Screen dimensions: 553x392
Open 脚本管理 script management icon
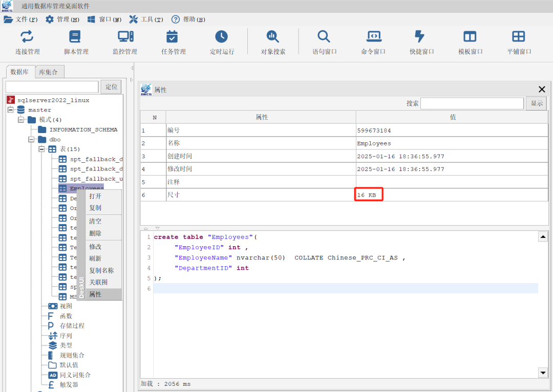pyautogui.click(x=76, y=37)
